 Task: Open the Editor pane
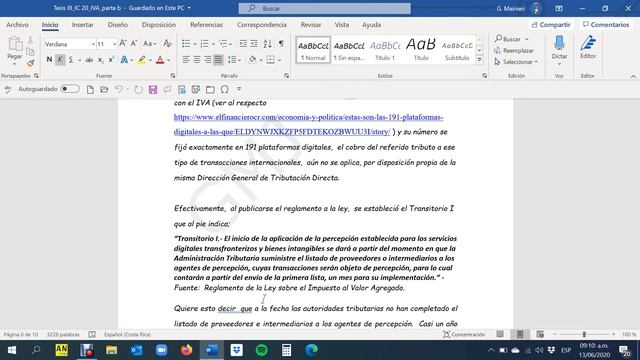point(588,47)
